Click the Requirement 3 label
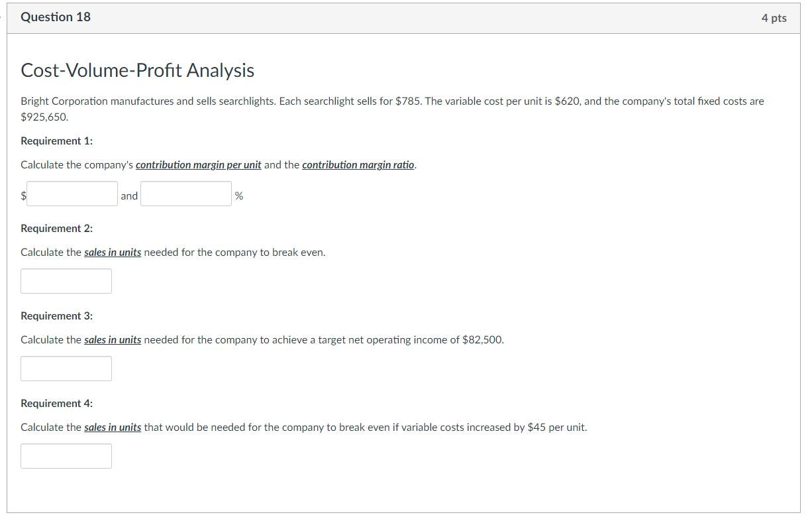The width and height of the screenshot is (812, 525). coord(56,316)
